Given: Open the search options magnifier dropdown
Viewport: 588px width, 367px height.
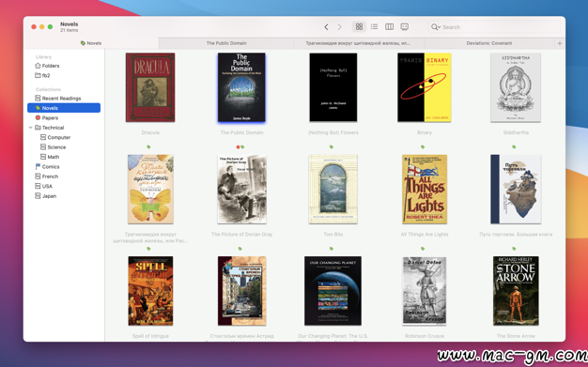Looking at the screenshot, I should click(x=436, y=27).
